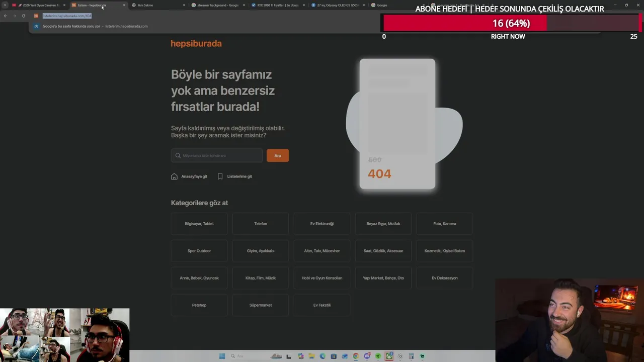Open Microsoft Store from taskbar
This screenshot has height=362, width=644.
point(334,356)
